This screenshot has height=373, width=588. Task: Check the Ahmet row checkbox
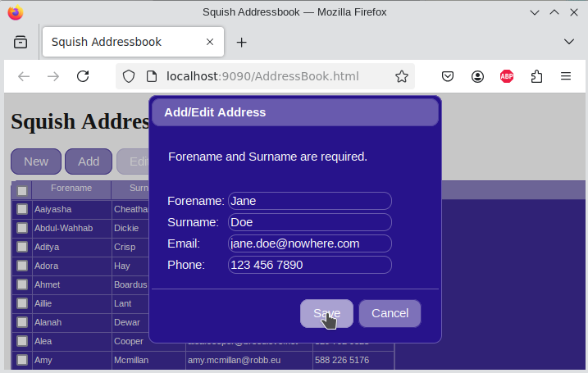(22, 284)
